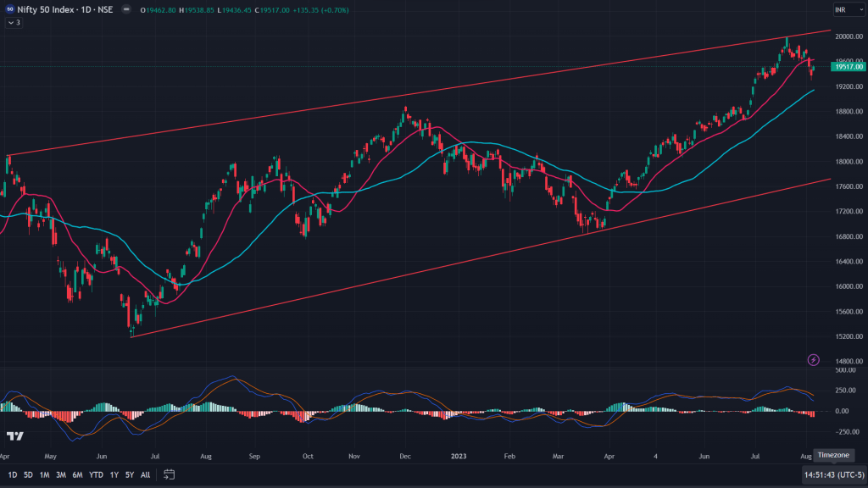
Task: Show the 1Y time range
Action: pos(114,474)
